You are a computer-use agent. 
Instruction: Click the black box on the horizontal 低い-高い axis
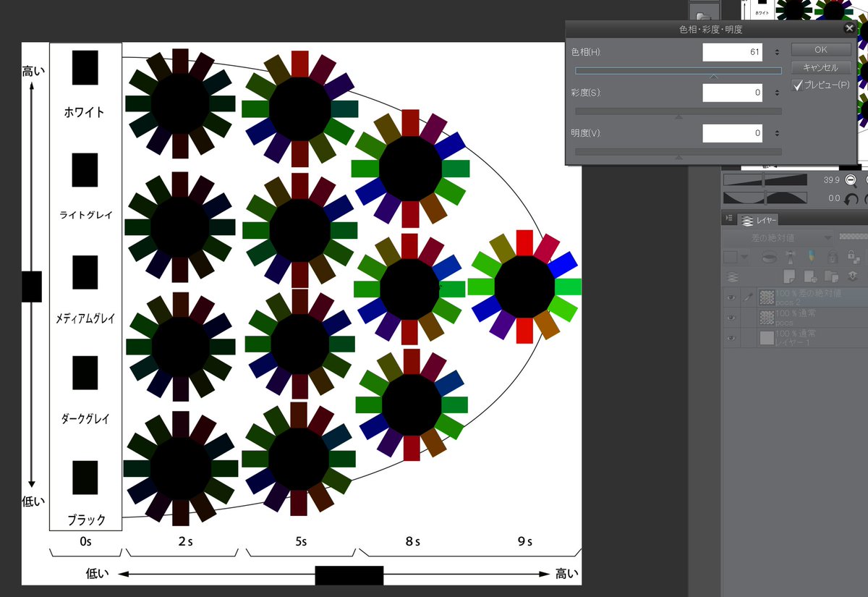[x=349, y=575]
